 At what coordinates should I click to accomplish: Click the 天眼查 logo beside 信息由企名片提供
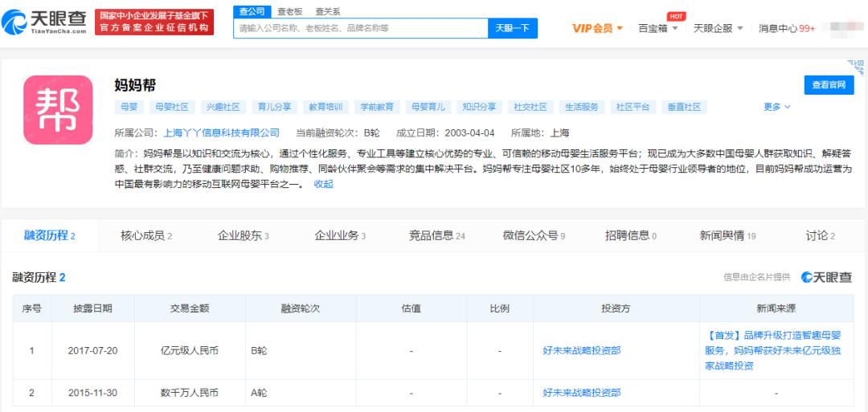pyautogui.click(x=826, y=278)
